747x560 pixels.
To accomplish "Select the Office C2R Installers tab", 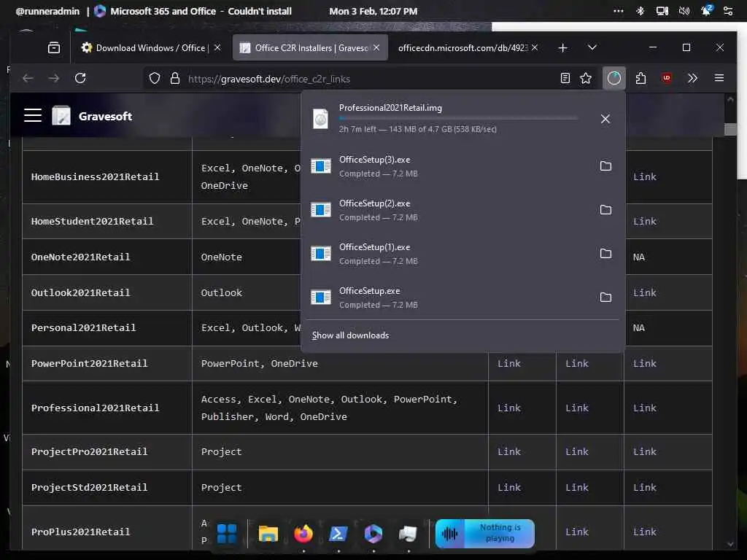I will [x=310, y=47].
